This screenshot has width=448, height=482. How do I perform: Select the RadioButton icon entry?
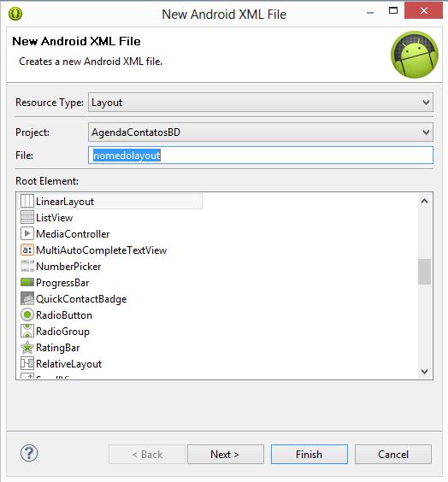tap(27, 314)
